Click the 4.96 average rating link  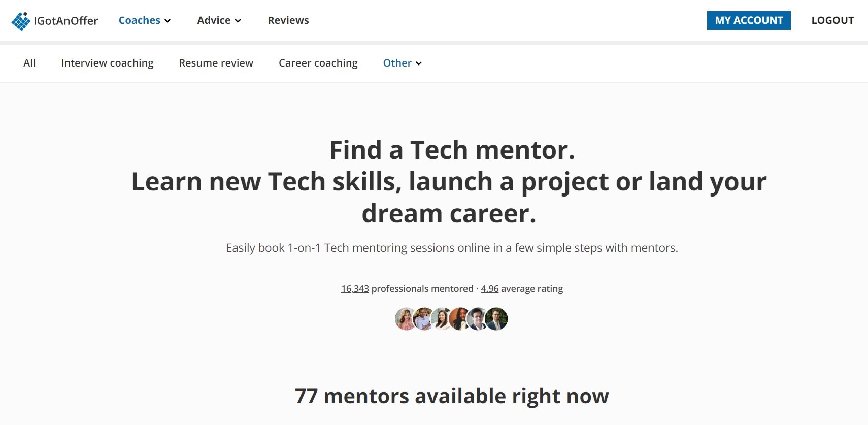(490, 289)
